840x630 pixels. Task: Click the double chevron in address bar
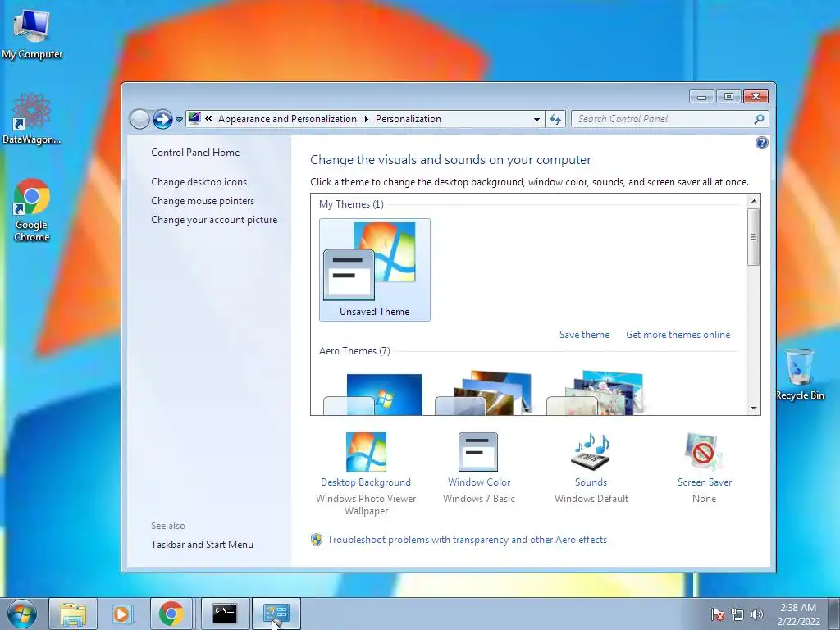(x=208, y=119)
